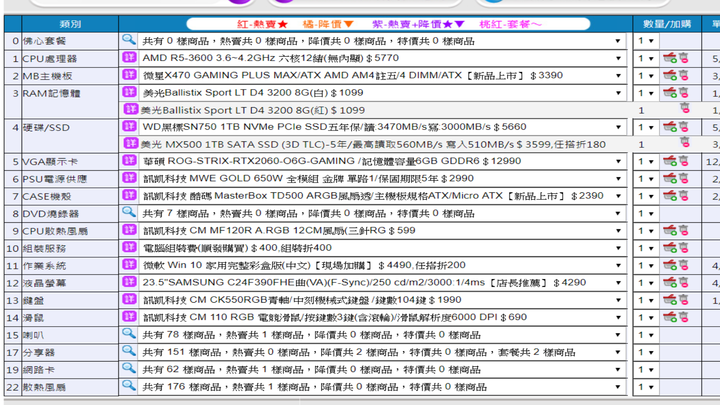Click cart-plus icon in VGA顯示卡 row

[670, 161]
